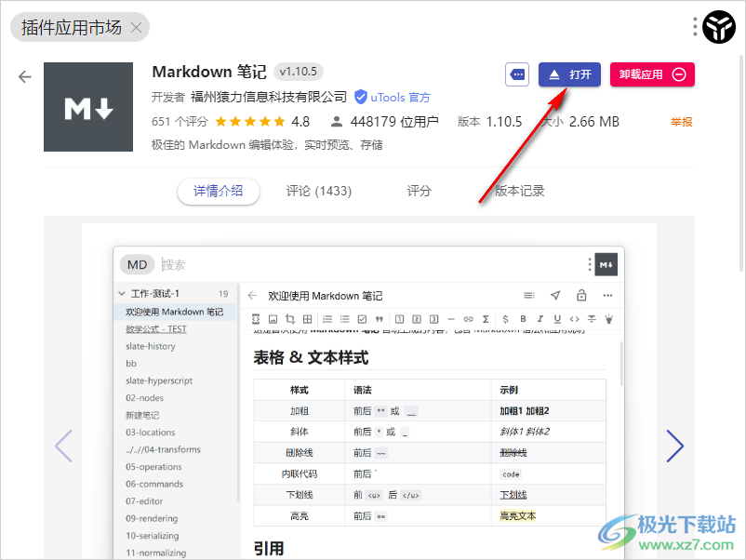Show previous screenshot with left chevron
The image size is (746, 560).
pos(64,446)
